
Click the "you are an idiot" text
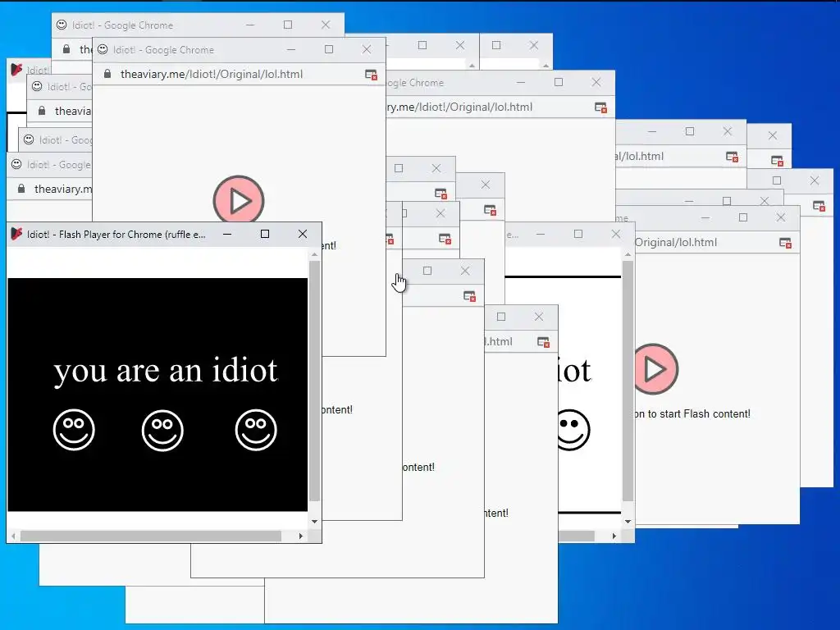(x=166, y=370)
